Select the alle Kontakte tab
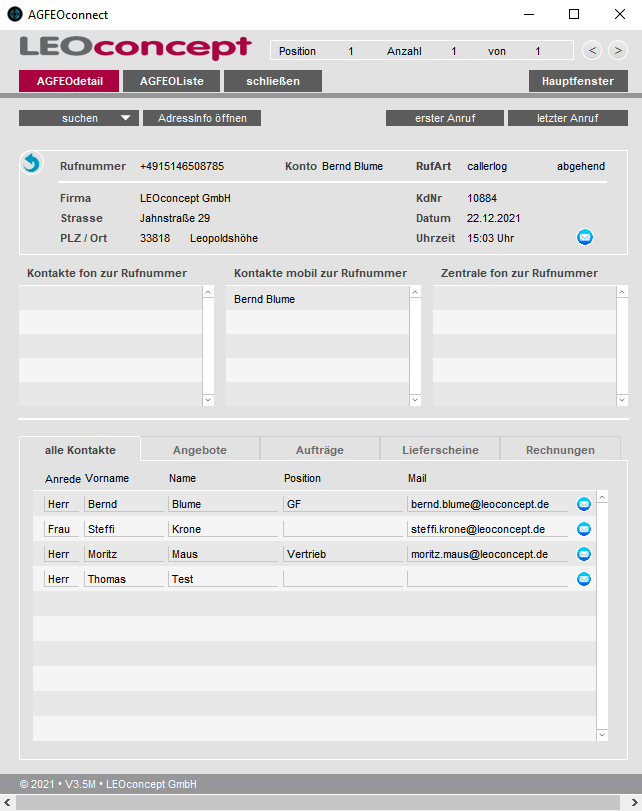642x811 pixels. point(80,449)
